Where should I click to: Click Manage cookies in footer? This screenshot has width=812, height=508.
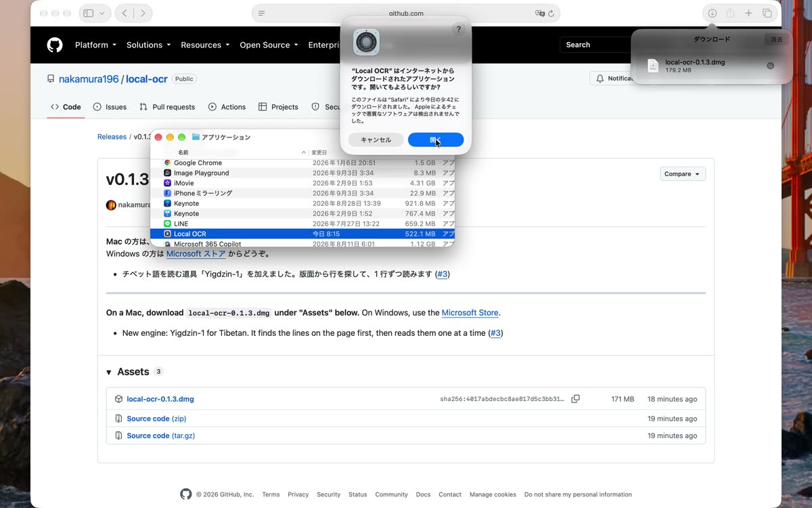[x=493, y=494]
